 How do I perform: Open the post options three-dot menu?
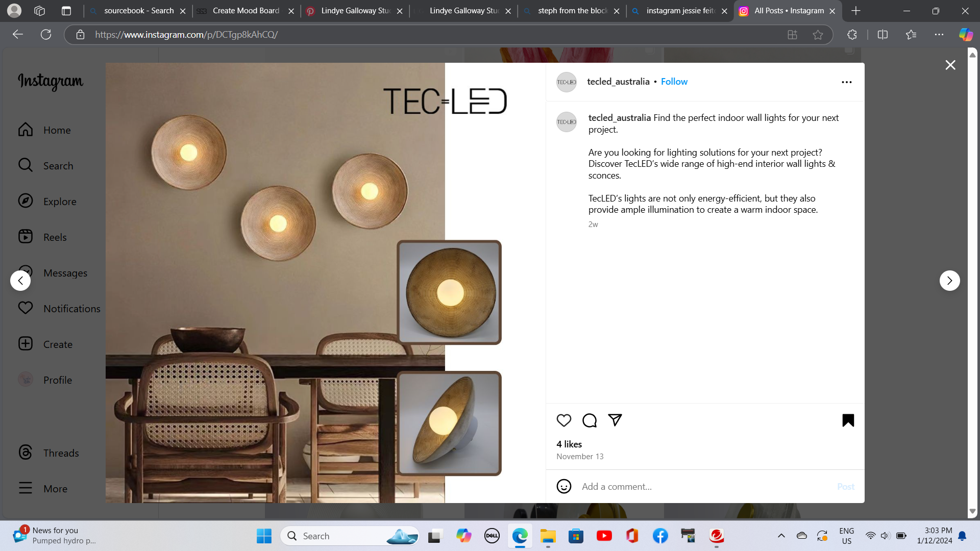[x=846, y=82]
